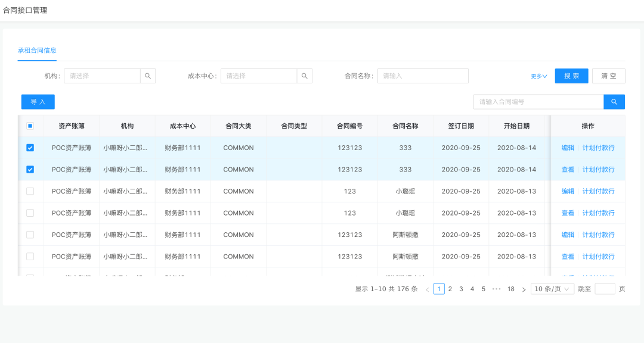Expand the 更多 filter options
Viewport: 644px width, 343px height.
point(538,76)
